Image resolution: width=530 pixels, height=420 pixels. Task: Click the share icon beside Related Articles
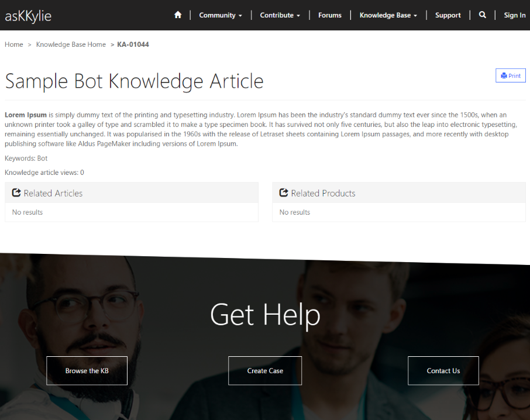[x=16, y=192]
